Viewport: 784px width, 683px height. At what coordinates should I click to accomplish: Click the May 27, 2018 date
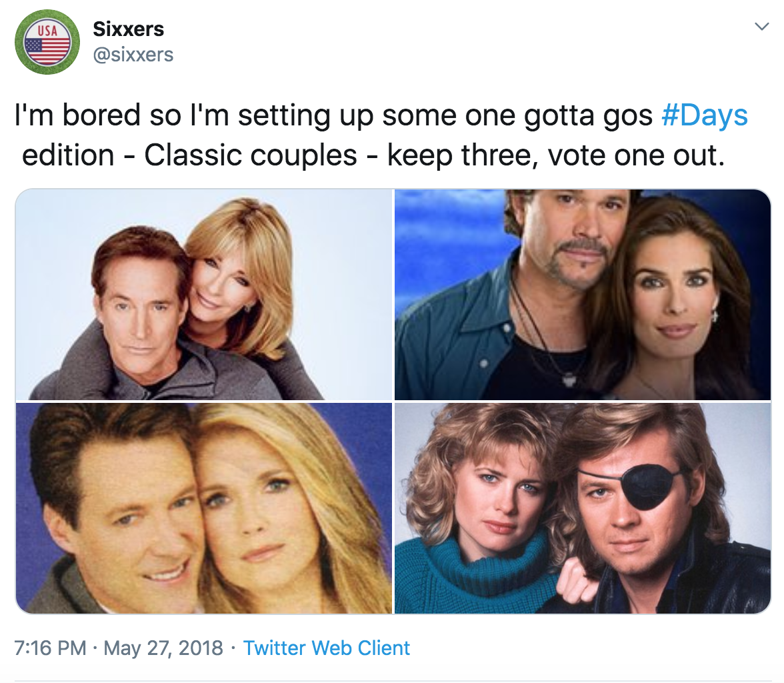[x=161, y=648]
